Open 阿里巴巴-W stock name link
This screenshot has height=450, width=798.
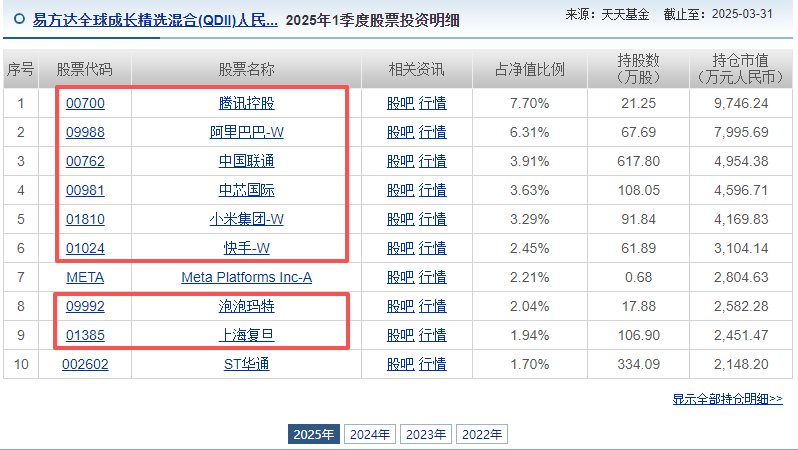click(x=246, y=132)
